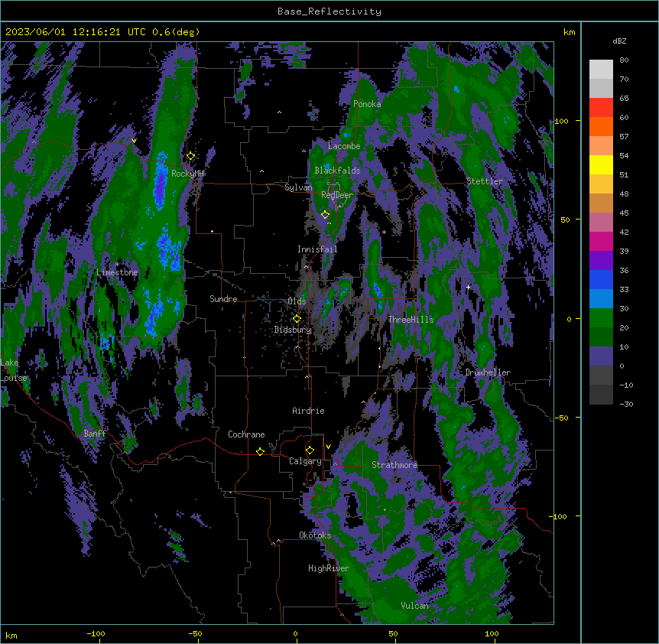
Task: Click the km label at top right
Action: pos(570,32)
